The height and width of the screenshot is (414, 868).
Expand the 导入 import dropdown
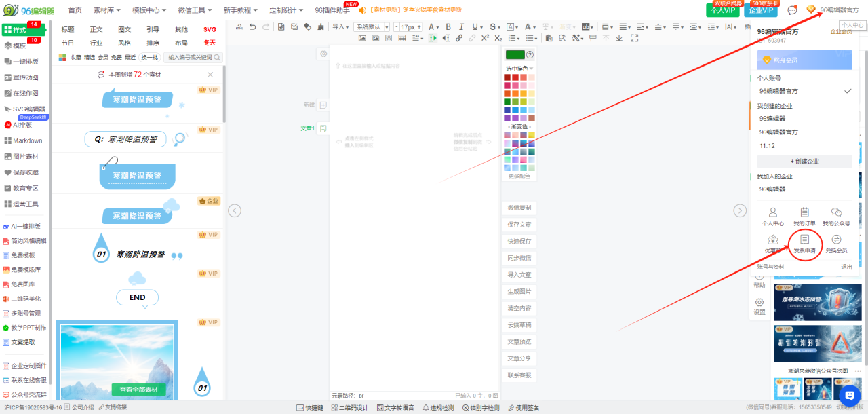point(340,26)
